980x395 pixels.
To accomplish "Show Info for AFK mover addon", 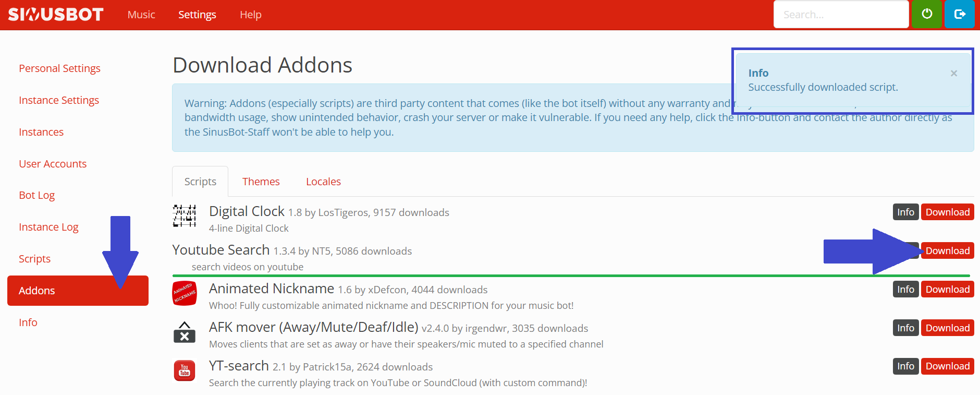I will [905, 327].
